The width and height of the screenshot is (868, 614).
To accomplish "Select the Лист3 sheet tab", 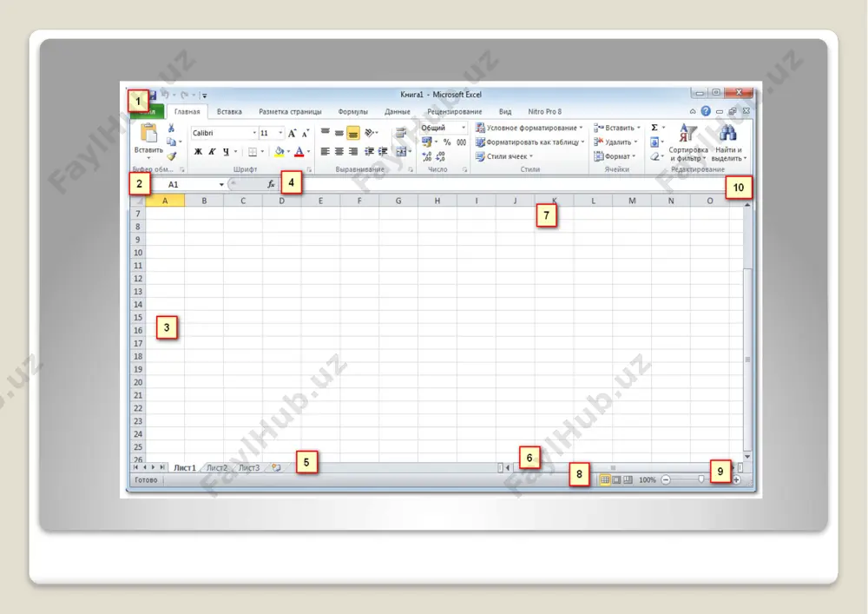I will (x=248, y=468).
